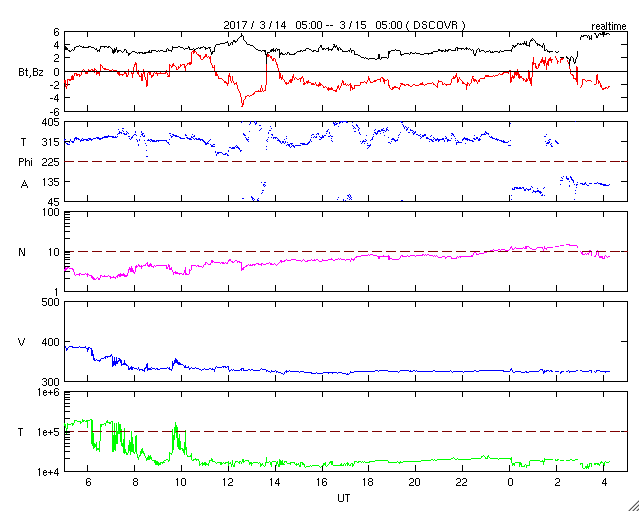Click the '225' tick value on Phi axis
The image size is (640, 512).
(x=51, y=162)
